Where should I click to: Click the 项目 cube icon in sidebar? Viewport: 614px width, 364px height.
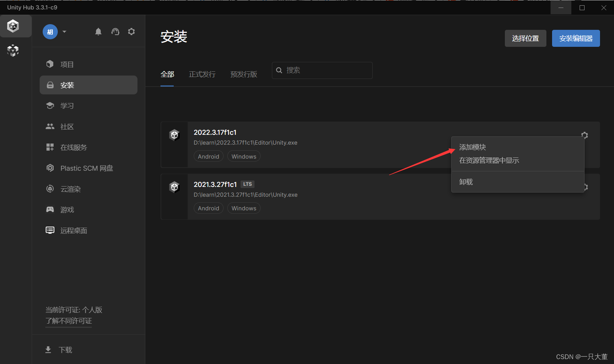[x=50, y=64]
